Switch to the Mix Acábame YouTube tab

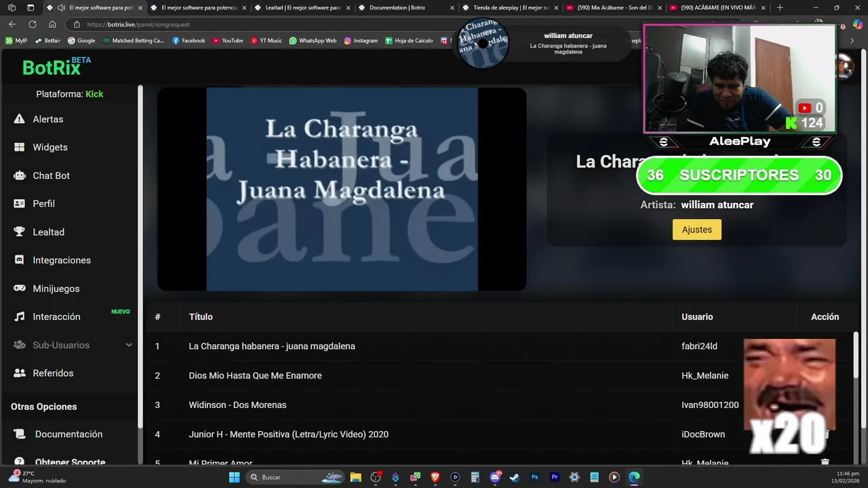click(614, 7)
